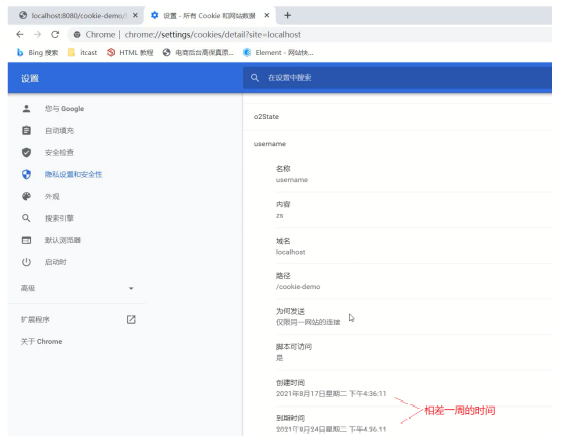Go back with the browser back arrow
The height and width of the screenshot is (439, 563).
click(x=20, y=34)
